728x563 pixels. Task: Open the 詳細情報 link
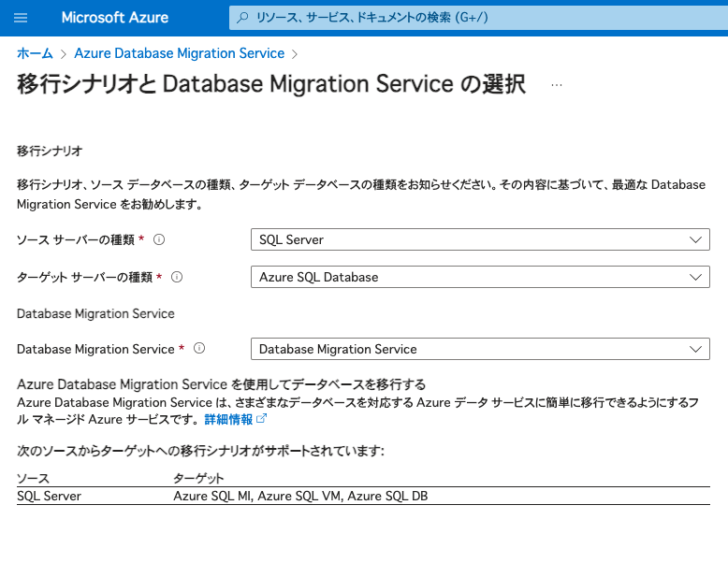(x=228, y=420)
